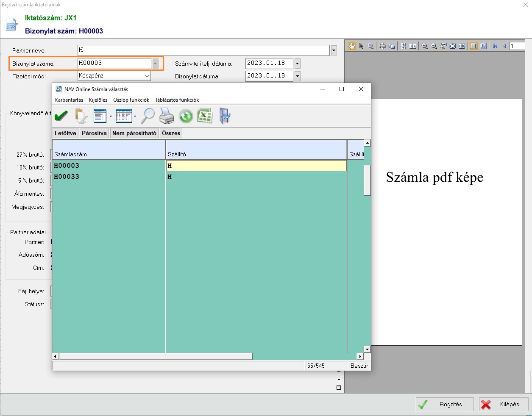This screenshot has height=416, width=532.
Task: Open the Oszlop funkciók menu
Action: 131,100
